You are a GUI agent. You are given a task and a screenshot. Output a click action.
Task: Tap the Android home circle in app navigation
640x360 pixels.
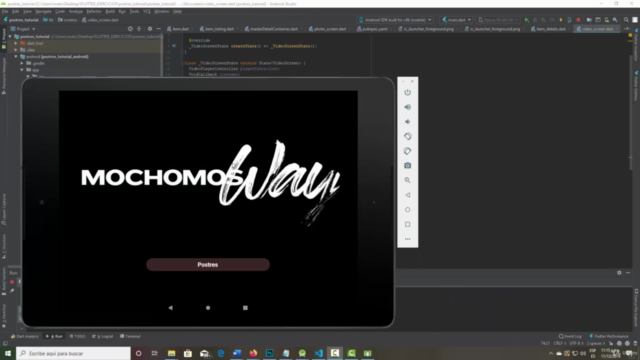208,308
